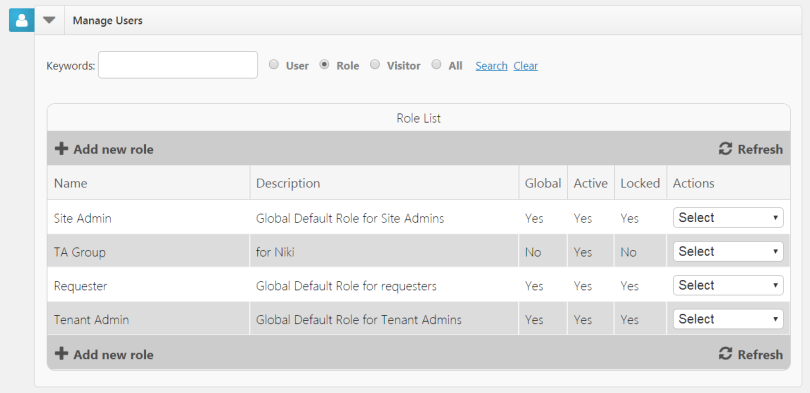The image size is (810, 393).
Task: Click the Search link
Action: click(x=491, y=66)
